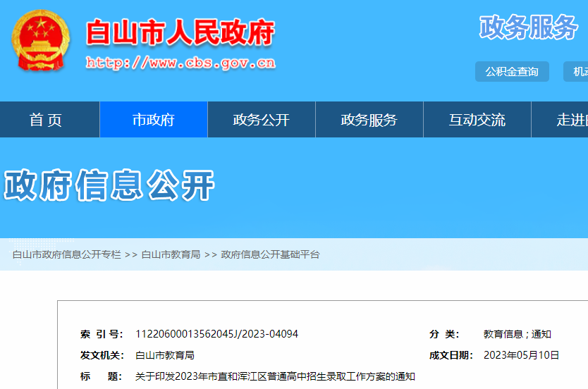Click the category value 教育信息；通知
Screen dimensions: 588x389
(517, 334)
